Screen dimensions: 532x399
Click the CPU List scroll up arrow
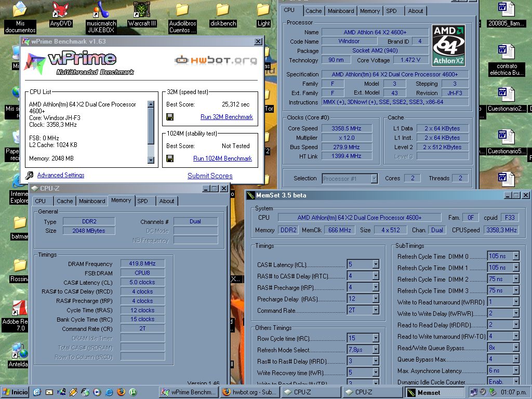pos(151,104)
